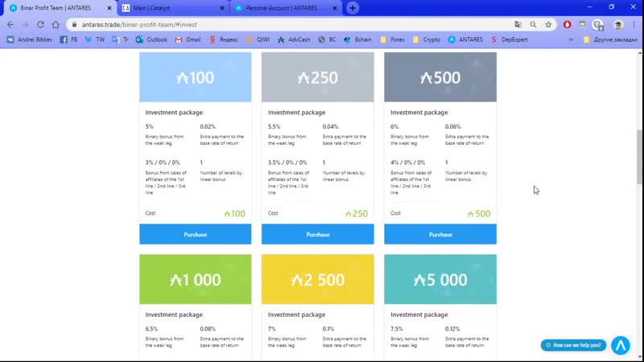644x362 pixels.
Task: Bookmark this page with the star icon
Action: pyautogui.click(x=548, y=25)
